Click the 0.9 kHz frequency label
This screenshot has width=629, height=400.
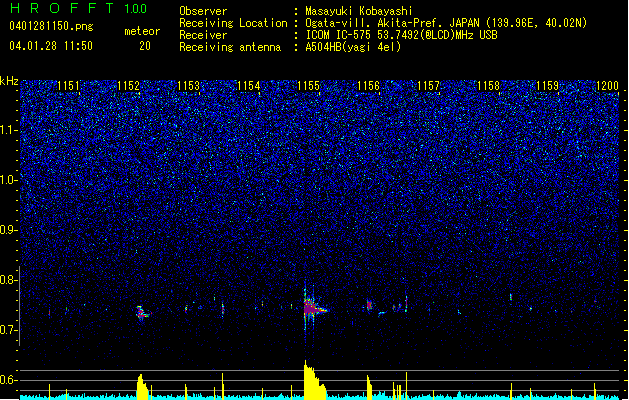pos(9,230)
